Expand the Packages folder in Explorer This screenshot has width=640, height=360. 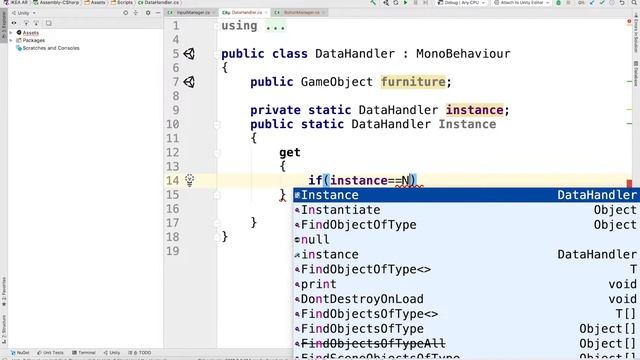pyautogui.click(x=11, y=40)
